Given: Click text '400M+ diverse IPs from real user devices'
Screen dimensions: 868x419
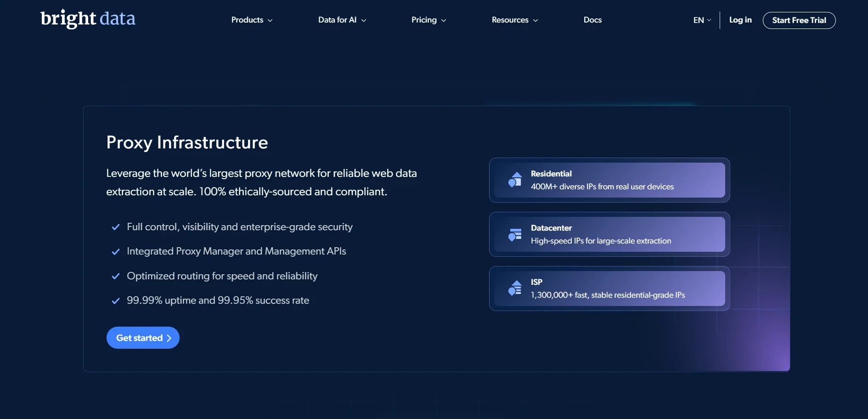Looking at the screenshot, I should tap(602, 187).
